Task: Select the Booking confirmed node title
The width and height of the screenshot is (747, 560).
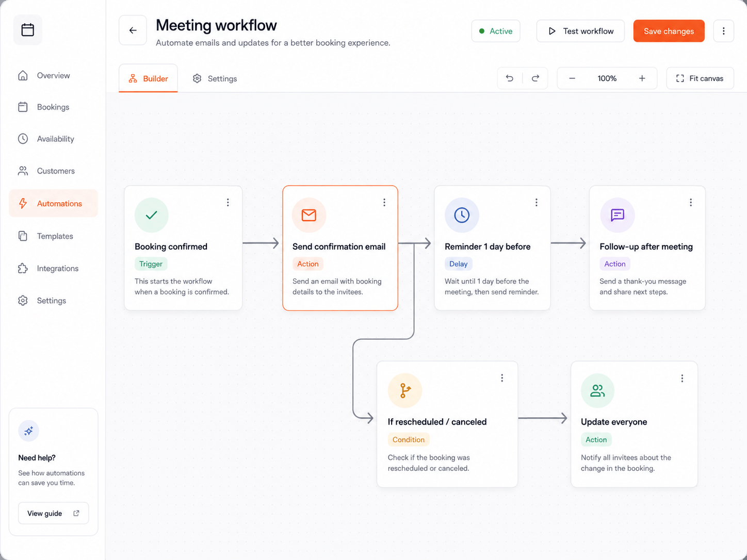Action: coord(171,246)
